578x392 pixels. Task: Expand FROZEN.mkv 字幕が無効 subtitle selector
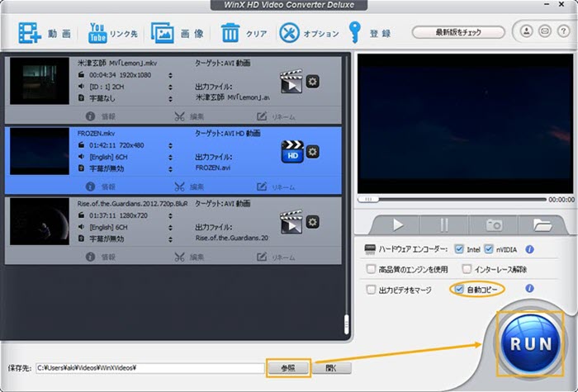pyautogui.click(x=170, y=169)
